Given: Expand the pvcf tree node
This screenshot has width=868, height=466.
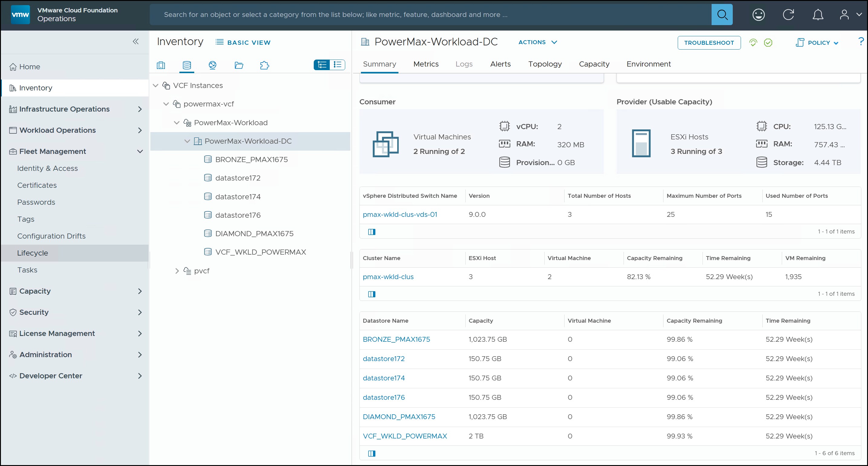Looking at the screenshot, I should click(177, 271).
